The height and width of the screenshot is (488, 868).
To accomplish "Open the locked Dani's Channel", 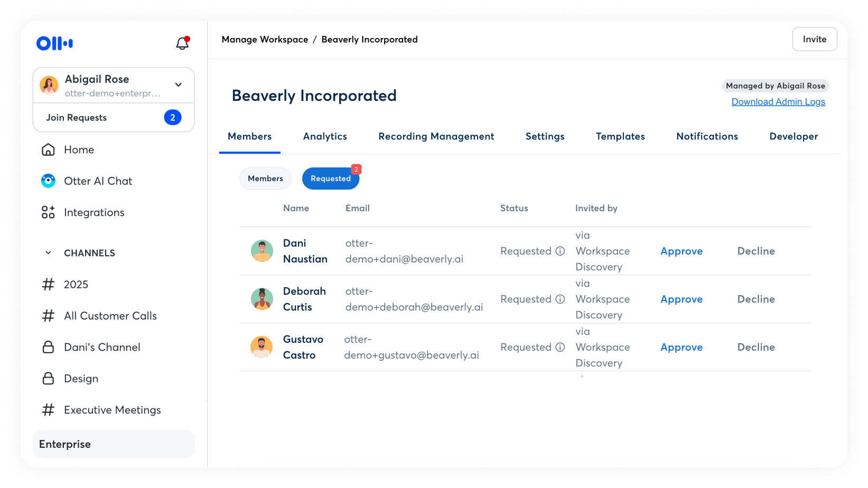I will coord(102,348).
